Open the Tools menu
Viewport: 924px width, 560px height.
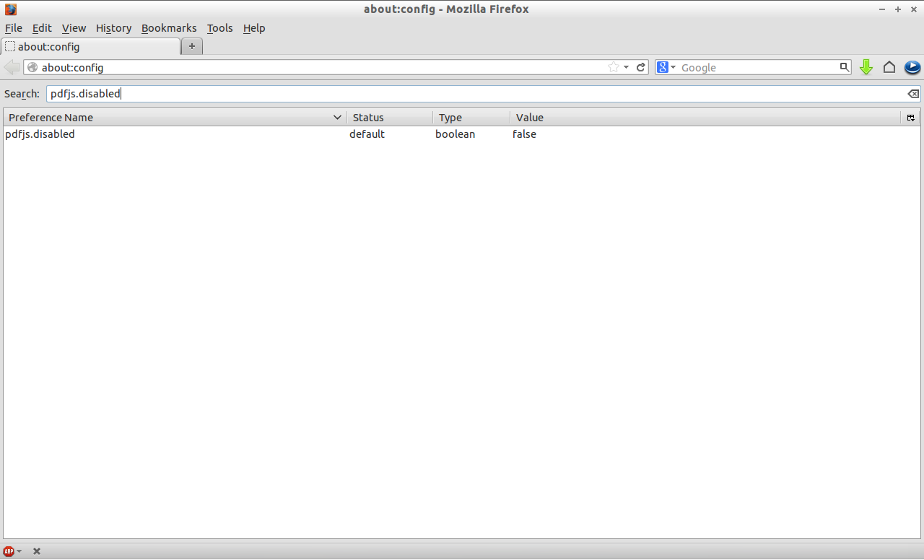click(219, 28)
